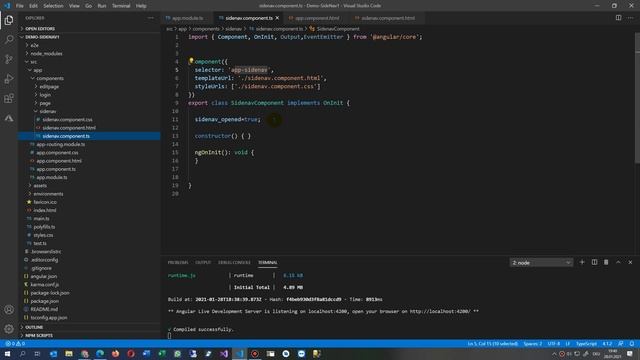640x360 pixels.
Task: Open the Windows Start menu
Action: point(7,353)
